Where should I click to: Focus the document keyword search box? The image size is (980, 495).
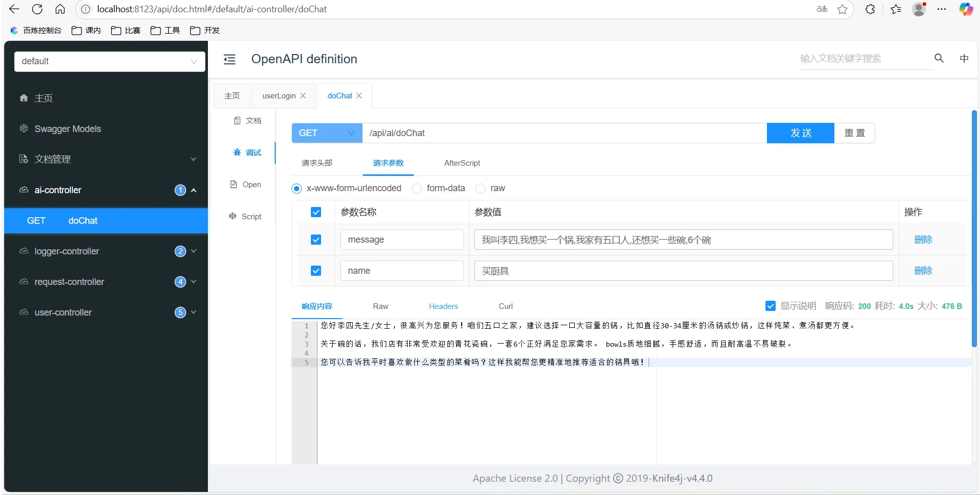tap(866, 59)
